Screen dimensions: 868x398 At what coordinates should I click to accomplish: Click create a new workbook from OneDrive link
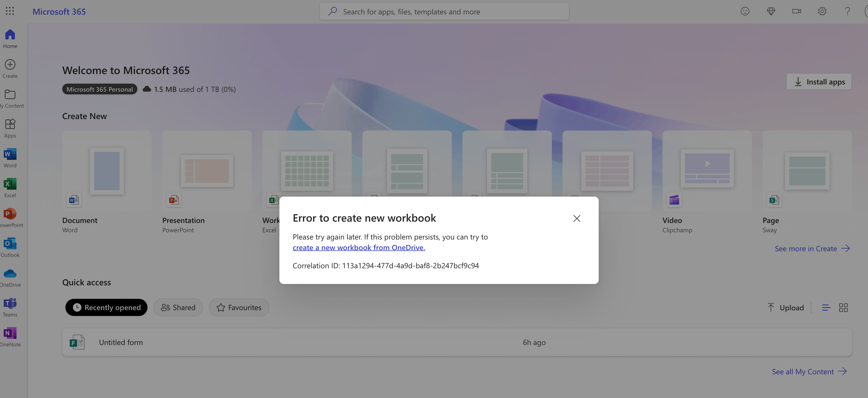(358, 247)
